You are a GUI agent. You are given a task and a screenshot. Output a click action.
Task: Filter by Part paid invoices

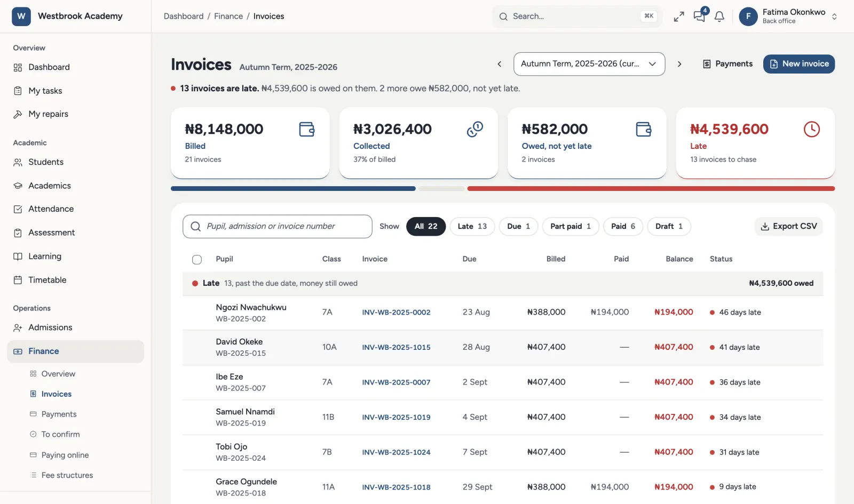(x=571, y=227)
